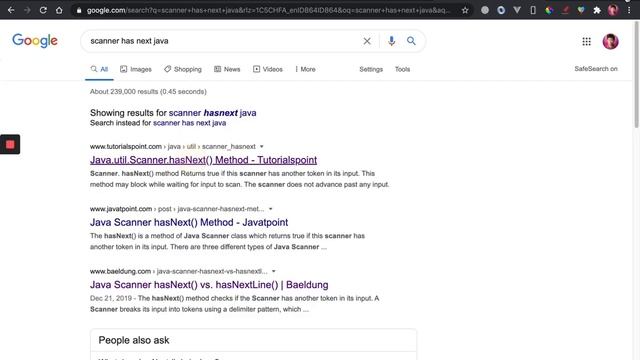Open the Chrome three-dot menu
640x360 pixels.
coord(629,10)
